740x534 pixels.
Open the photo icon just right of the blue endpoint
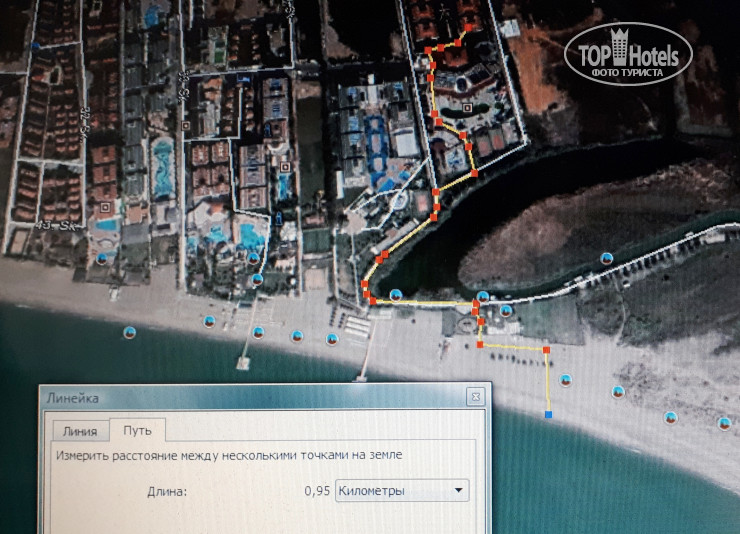coord(565,380)
